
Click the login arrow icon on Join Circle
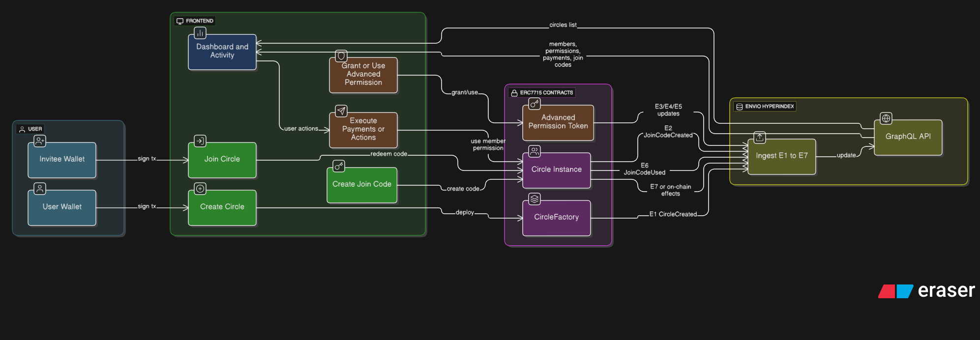[200, 141]
